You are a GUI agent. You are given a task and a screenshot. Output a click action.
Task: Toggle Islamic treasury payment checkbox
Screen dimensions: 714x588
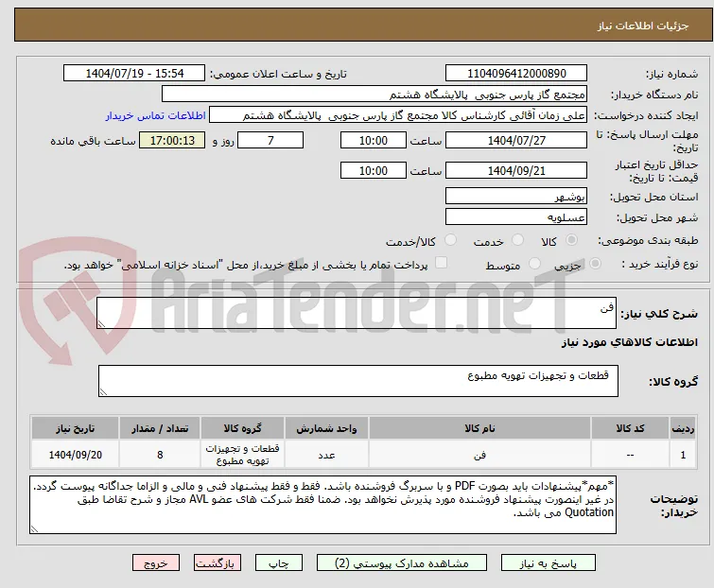click(441, 263)
